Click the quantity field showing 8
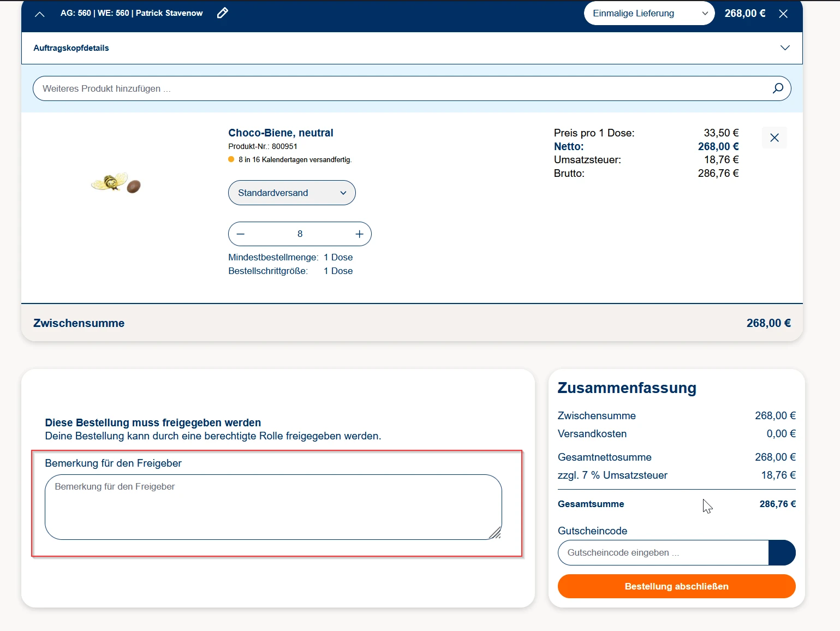Viewport: 840px width, 631px height. coord(300,234)
